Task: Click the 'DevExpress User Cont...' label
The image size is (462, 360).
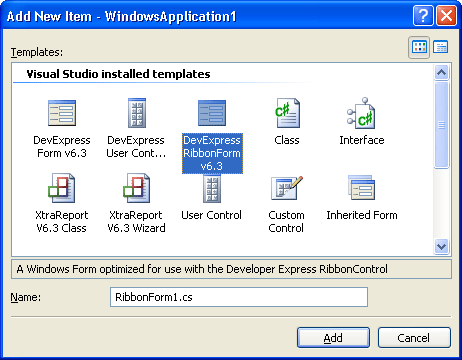Action: coord(136,147)
